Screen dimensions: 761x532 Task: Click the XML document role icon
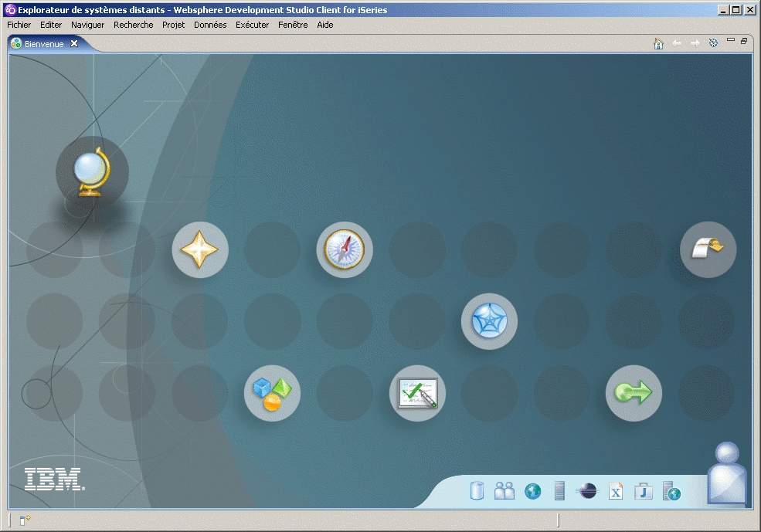click(616, 491)
